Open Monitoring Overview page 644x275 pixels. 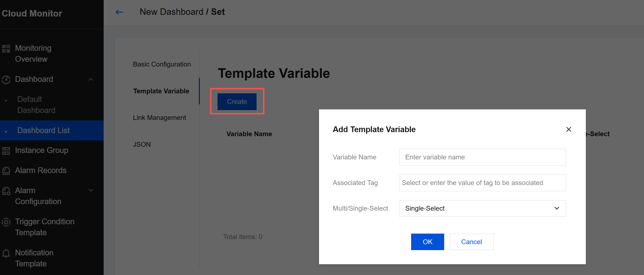33,54
